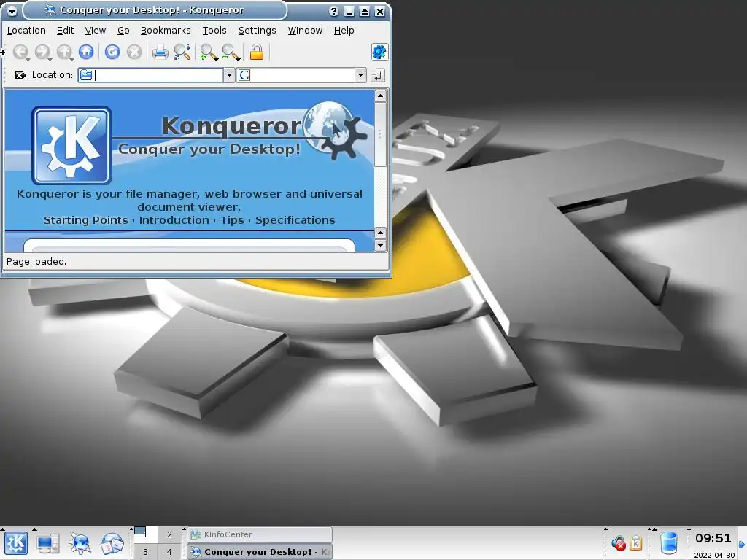Switch to virtual desktop 1
The image size is (747, 560).
(145, 534)
